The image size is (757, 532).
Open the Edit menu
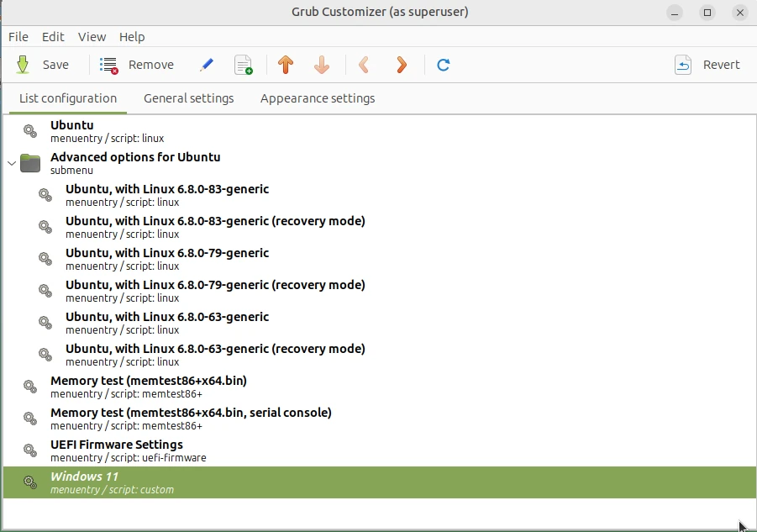pos(53,37)
